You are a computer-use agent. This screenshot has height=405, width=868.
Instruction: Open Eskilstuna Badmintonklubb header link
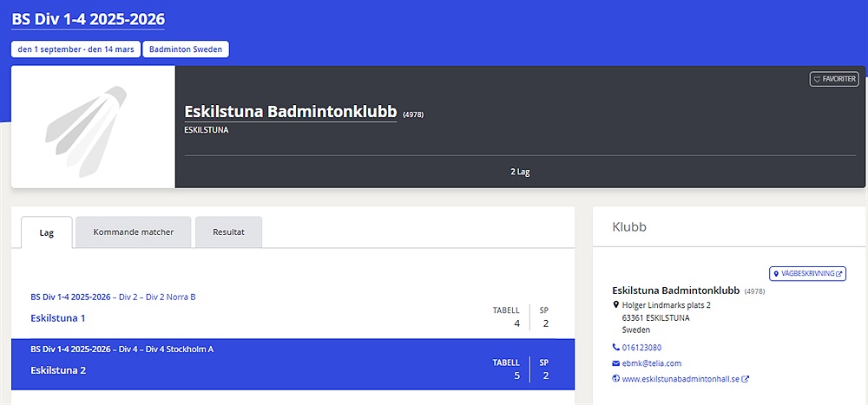tap(291, 112)
